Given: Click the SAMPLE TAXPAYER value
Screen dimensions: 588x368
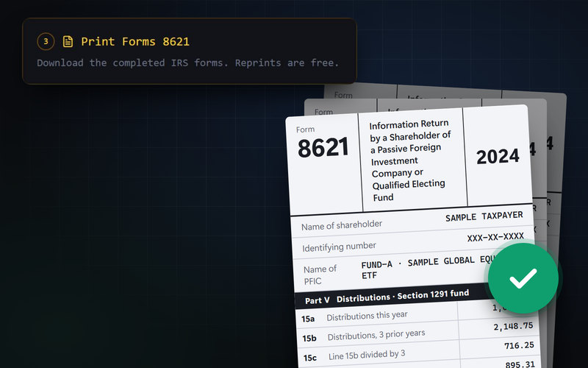Looking at the screenshot, I should point(484,216).
